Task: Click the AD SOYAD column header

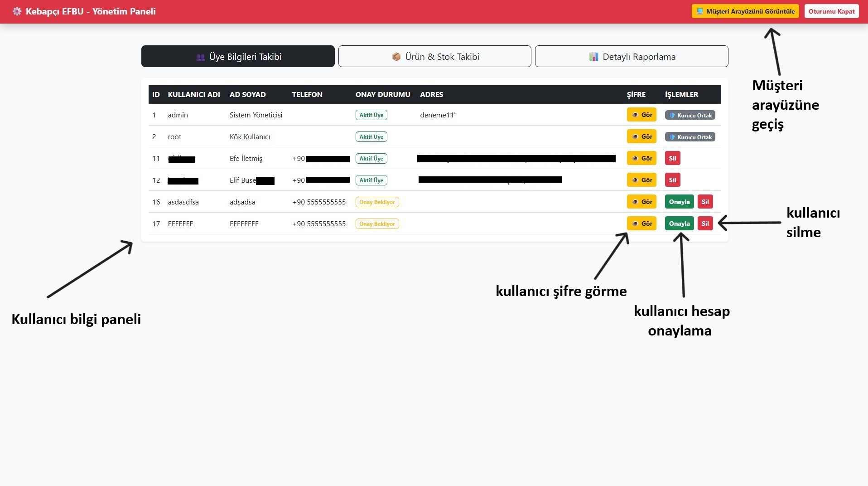Action: point(248,94)
